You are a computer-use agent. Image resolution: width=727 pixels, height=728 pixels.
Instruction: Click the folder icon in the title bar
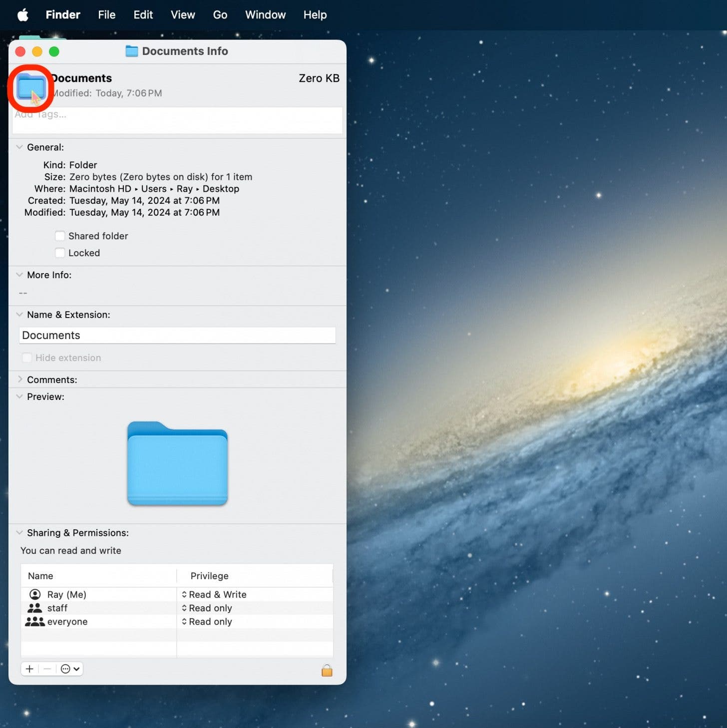(132, 51)
